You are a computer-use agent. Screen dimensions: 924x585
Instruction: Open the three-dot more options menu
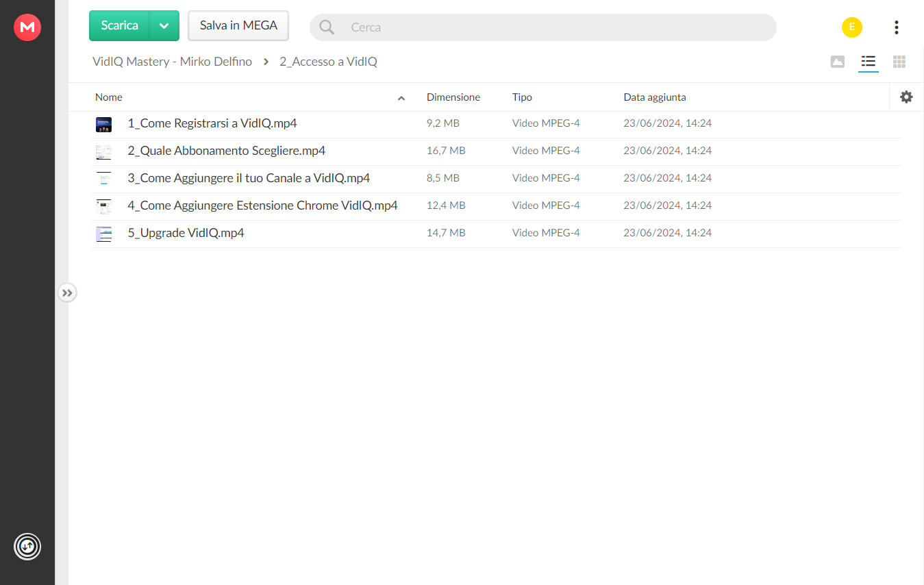pyautogui.click(x=896, y=27)
